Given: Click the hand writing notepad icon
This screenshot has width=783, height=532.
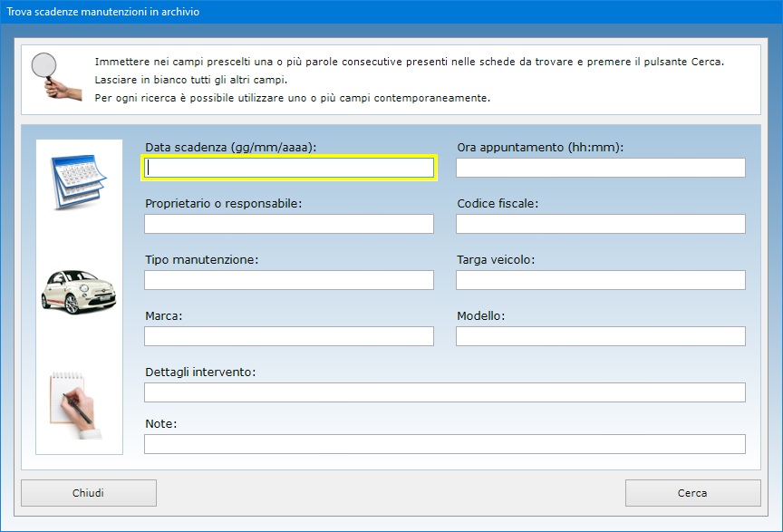Looking at the screenshot, I should (x=77, y=405).
